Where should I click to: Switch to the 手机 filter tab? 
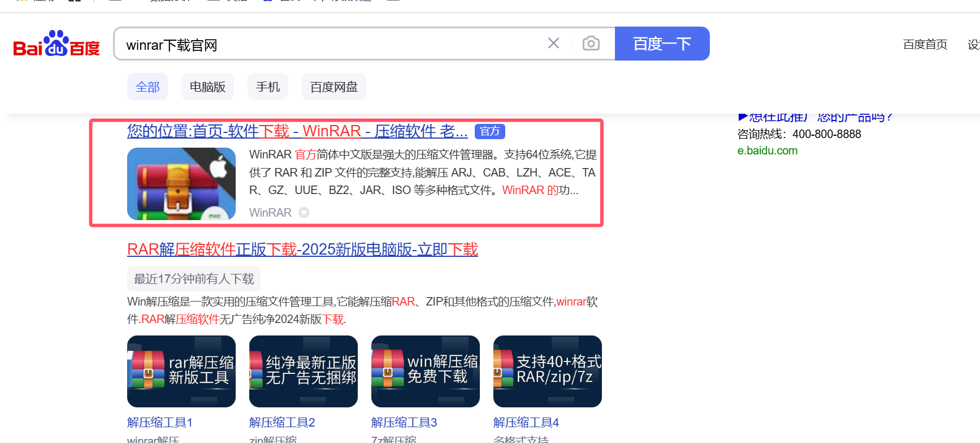click(x=268, y=87)
